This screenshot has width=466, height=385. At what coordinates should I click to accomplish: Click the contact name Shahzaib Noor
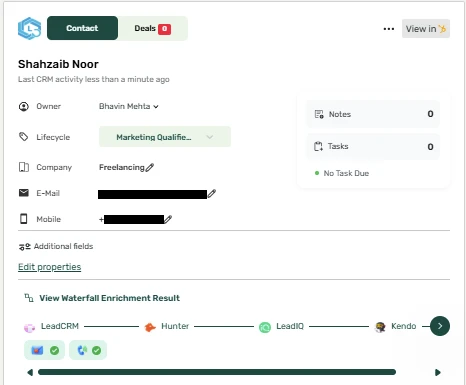pyautogui.click(x=58, y=64)
